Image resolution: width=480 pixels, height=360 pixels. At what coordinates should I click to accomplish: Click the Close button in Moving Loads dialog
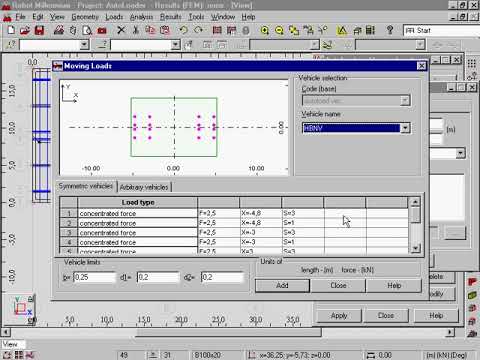click(x=338, y=285)
